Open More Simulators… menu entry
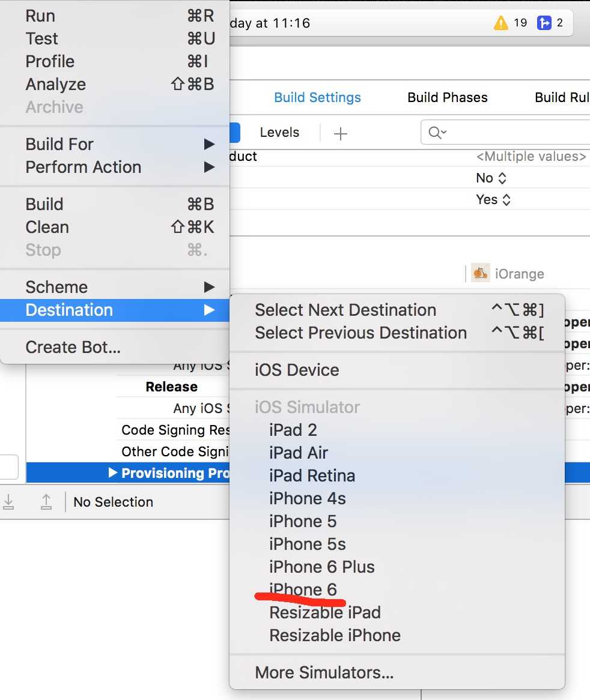 pos(324,672)
